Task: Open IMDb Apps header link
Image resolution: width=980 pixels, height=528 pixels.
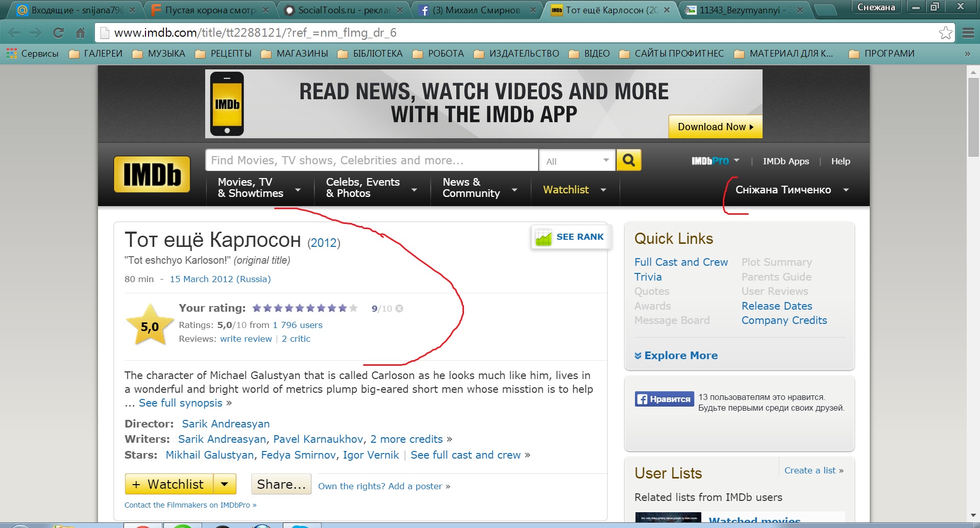Action: click(x=786, y=161)
